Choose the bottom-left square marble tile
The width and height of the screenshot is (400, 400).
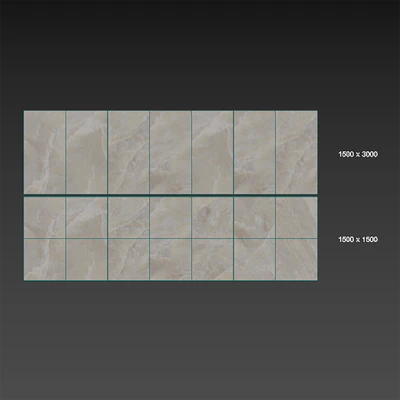[44, 259]
